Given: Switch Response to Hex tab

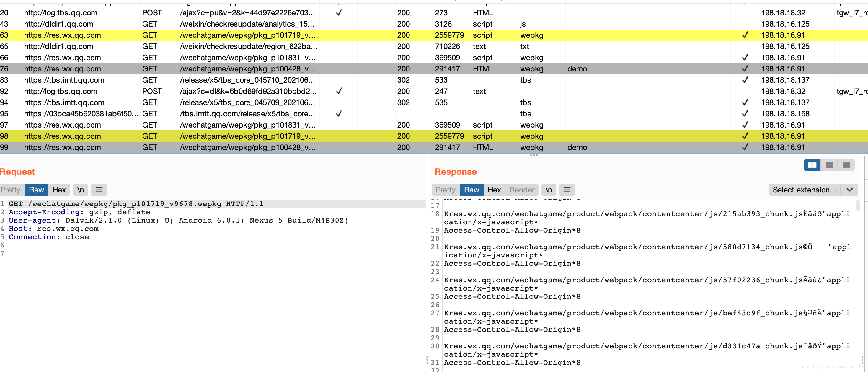Looking at the screenshot, I should (494, 190).
